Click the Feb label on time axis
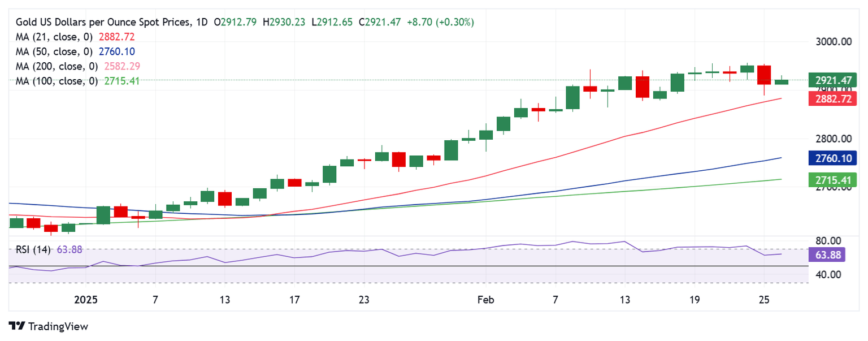Image resolution: width=868 pixels, height=341 pixels. click(485, 300)
